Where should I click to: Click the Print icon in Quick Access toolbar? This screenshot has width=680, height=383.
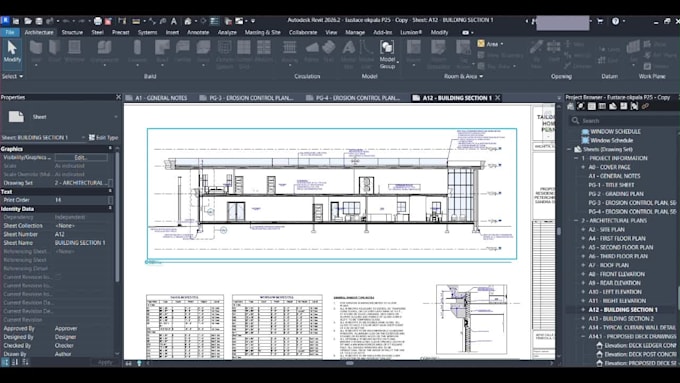click(98, 21)
